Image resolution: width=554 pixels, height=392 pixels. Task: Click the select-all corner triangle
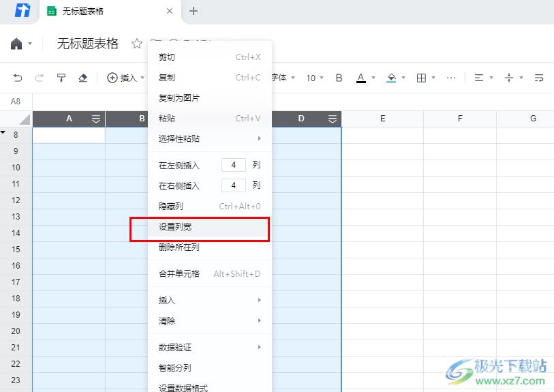tap(25, 119)
